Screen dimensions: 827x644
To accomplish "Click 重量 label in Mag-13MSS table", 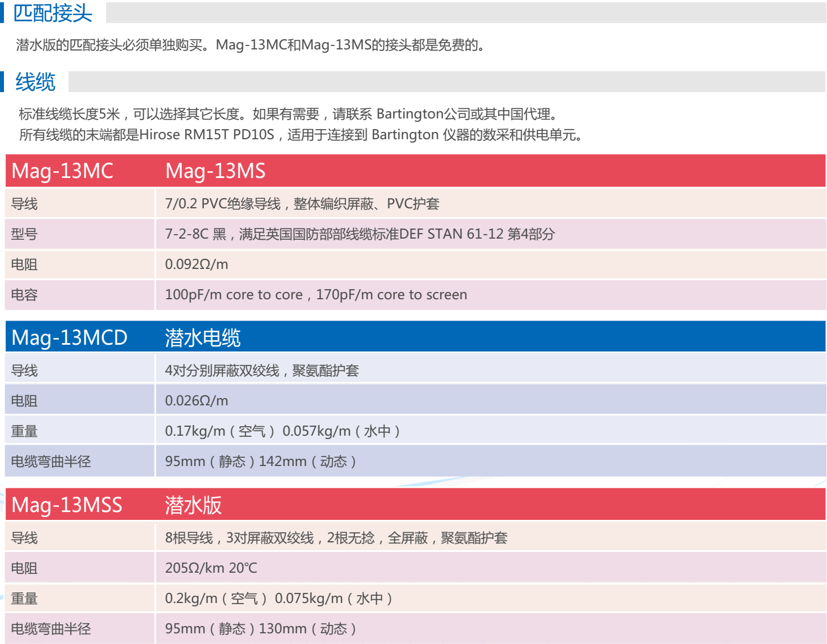I will [x=24, y=599].
